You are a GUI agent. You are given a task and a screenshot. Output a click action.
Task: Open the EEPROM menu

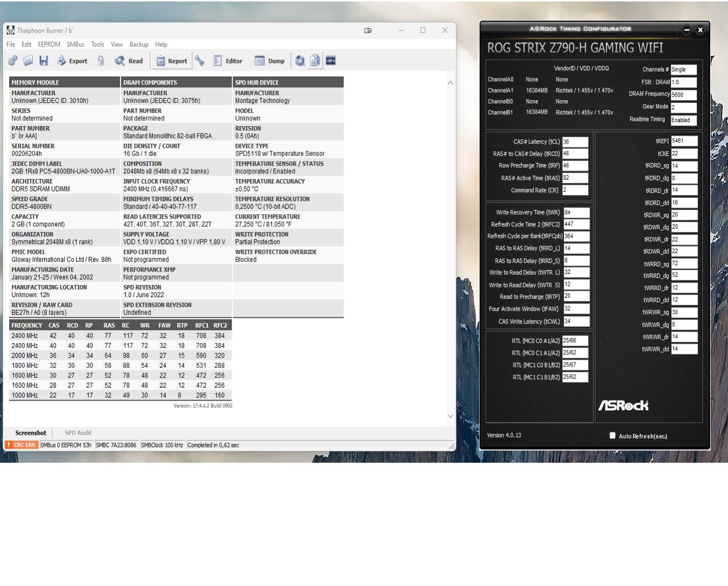pyautogui.click(x=49, y=44)
